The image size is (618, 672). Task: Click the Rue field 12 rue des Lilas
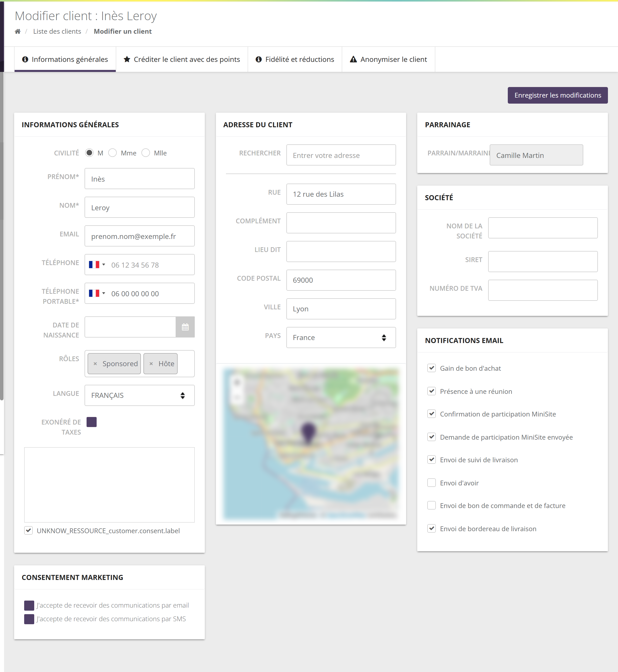pyautogui.click(x=341, y=194)
